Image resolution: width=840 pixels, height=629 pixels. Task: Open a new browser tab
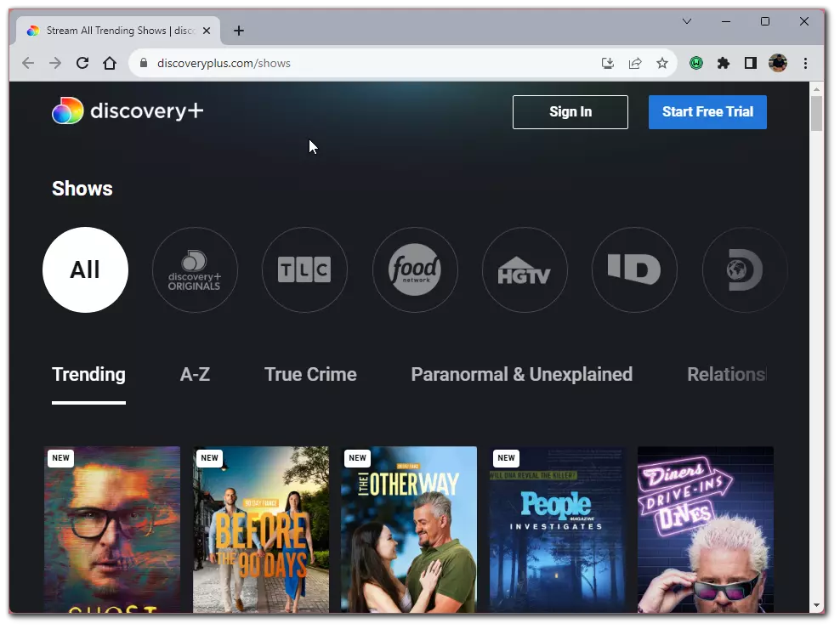pos(239,31)
